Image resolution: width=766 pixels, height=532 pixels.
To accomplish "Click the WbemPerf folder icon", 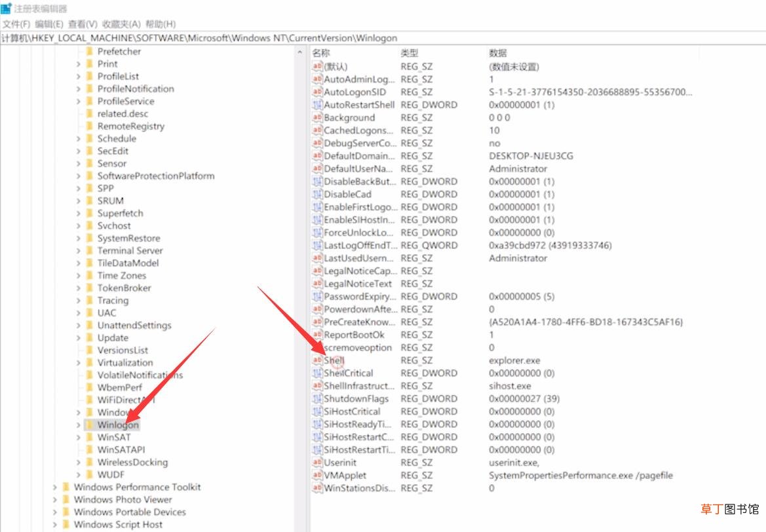I will click(x=89, y=387).
